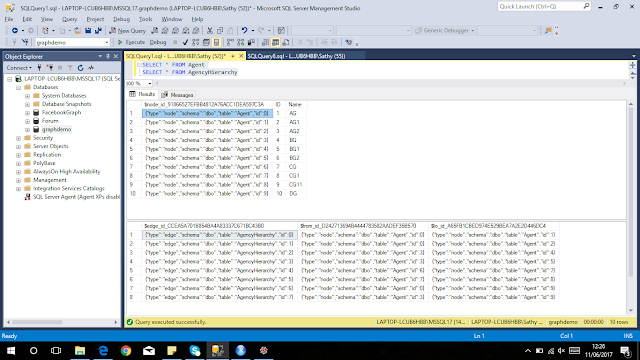Image resolution: width=640 pixels, height=360 pixels.
Task: Click the Parse checkmark icon
Action: pyautogui.click(x=185, y=42)
